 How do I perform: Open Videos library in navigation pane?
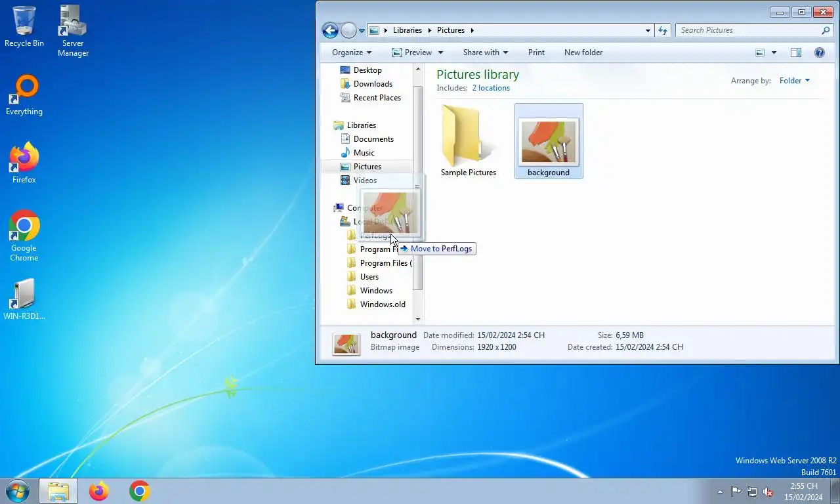click(x=365, y=180)
